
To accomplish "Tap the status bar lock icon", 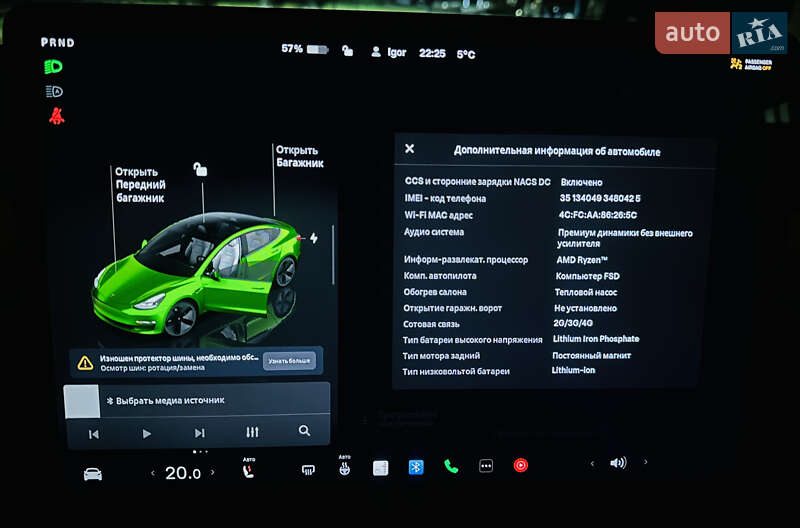I will (347, 51).
